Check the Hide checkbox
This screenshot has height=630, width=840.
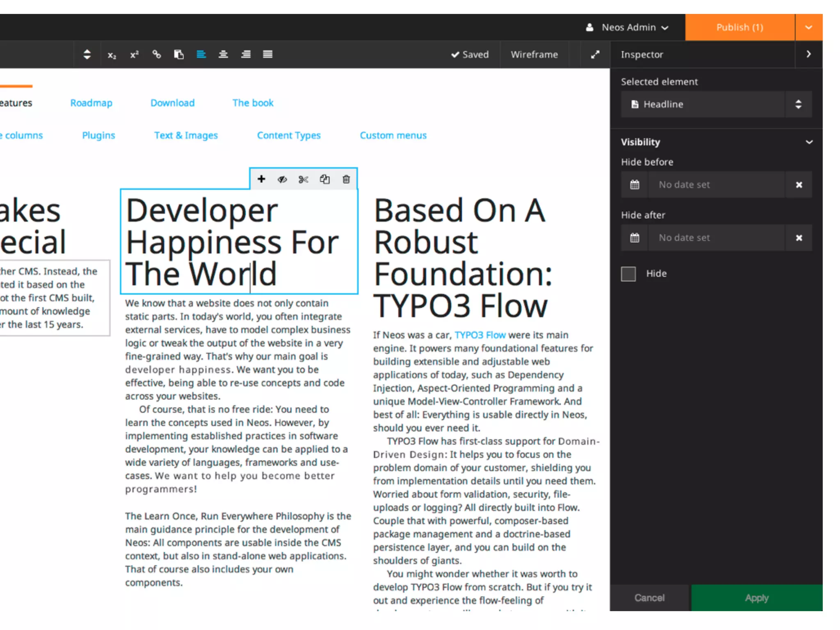tap(628, 274)
